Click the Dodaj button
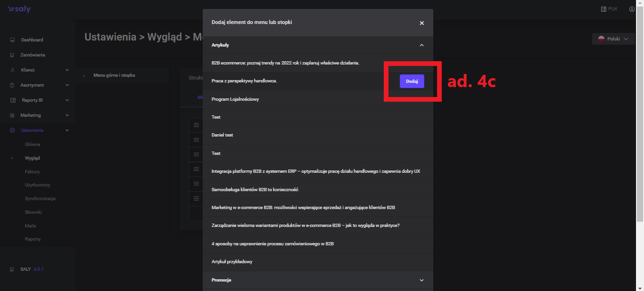644x291 pixels. pos(412,81)
